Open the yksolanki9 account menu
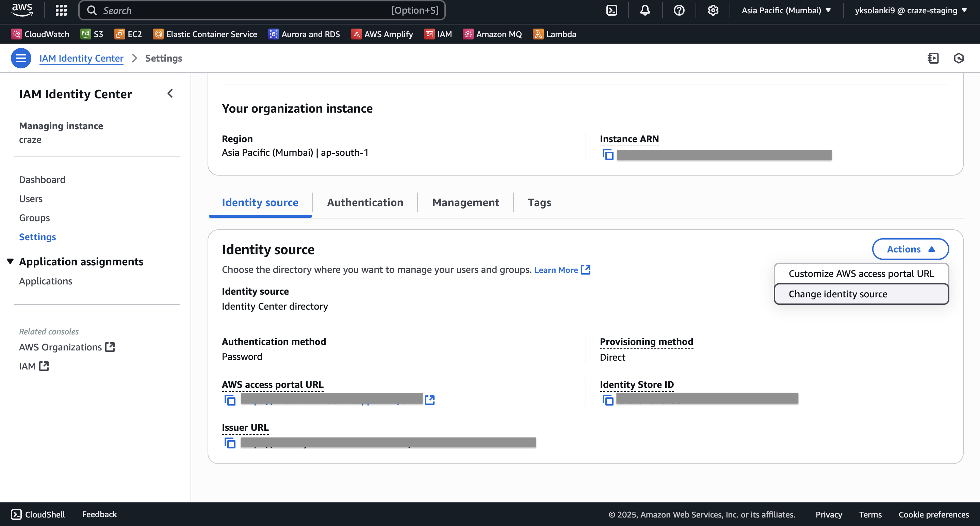 (910, 10)
